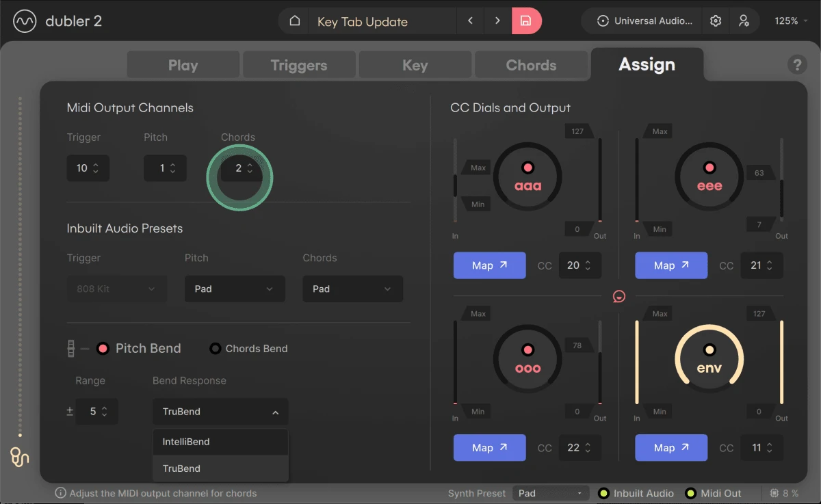This screenshot has height=504, width=821.
Task: Toggle Midi Out in the status bar
Action: pos(690,493)
